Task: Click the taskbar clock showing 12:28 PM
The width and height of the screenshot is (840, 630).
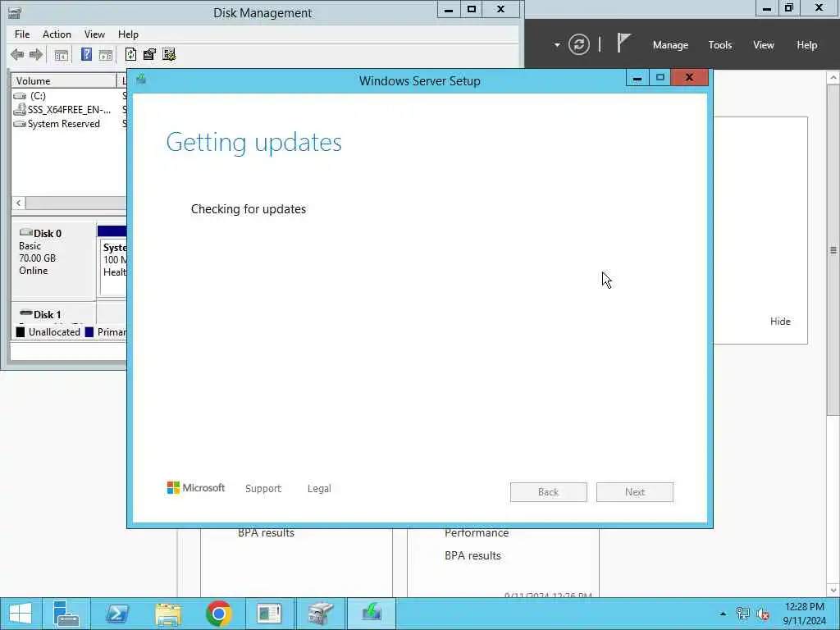Action: tap(804, 614)
